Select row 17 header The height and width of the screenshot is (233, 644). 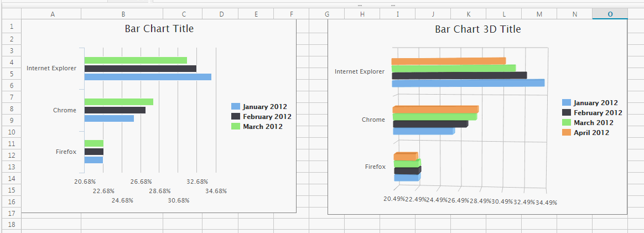point(12,213)
